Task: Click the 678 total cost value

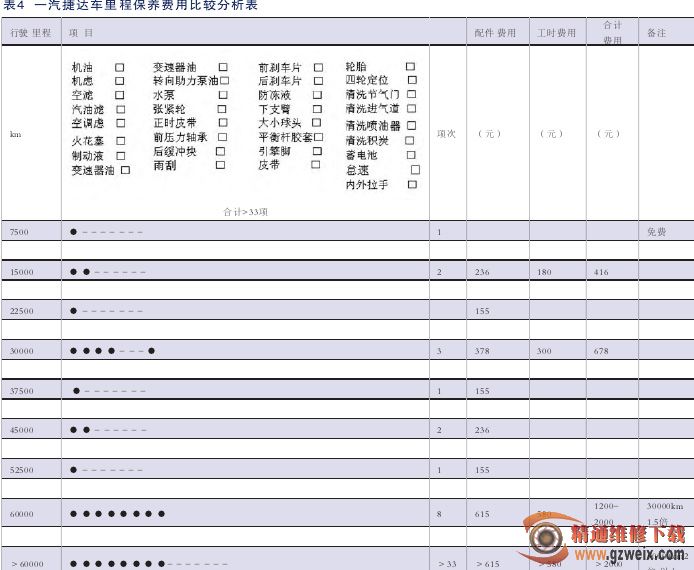Action: point(601,351)
